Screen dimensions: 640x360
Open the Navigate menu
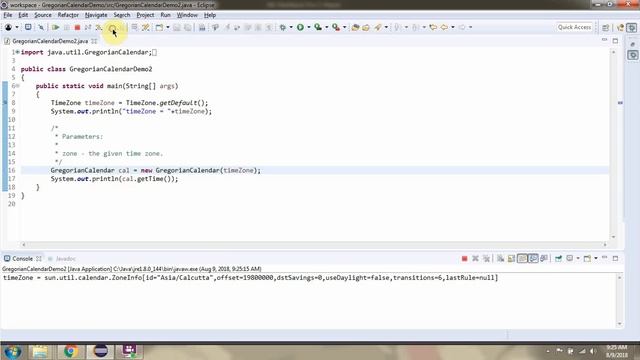point(96,15)
